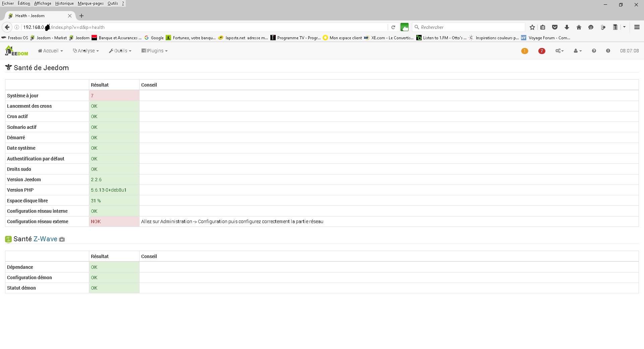
Task: Click the clock time display
Action: pyautogui.click(x=629, y=51)
